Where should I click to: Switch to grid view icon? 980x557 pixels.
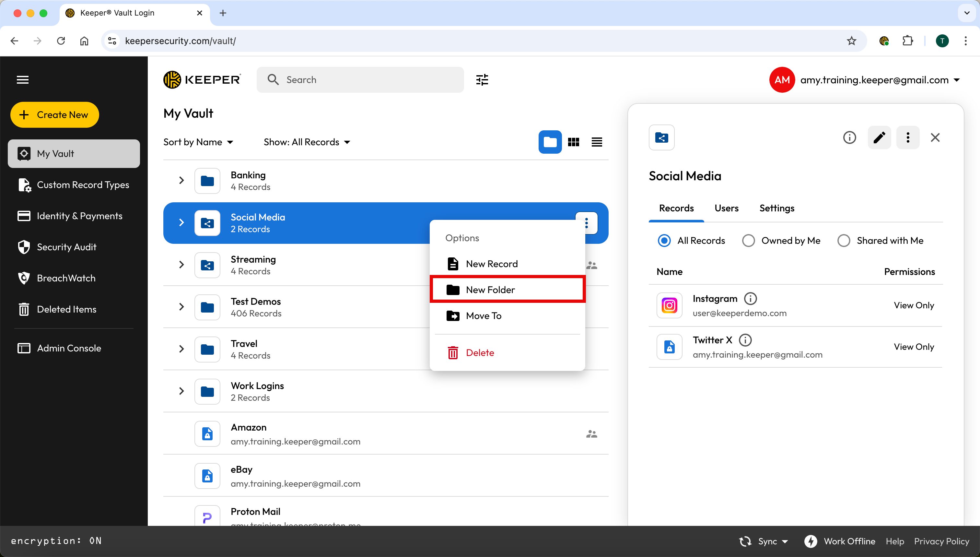coord(573,142)
